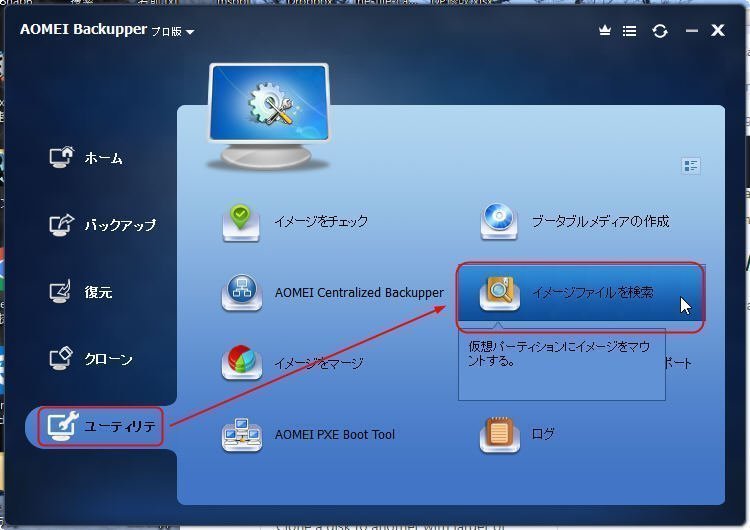750x530 pixels.
Task: Click the refresh icon in title bar
Action: click(660, 31)
